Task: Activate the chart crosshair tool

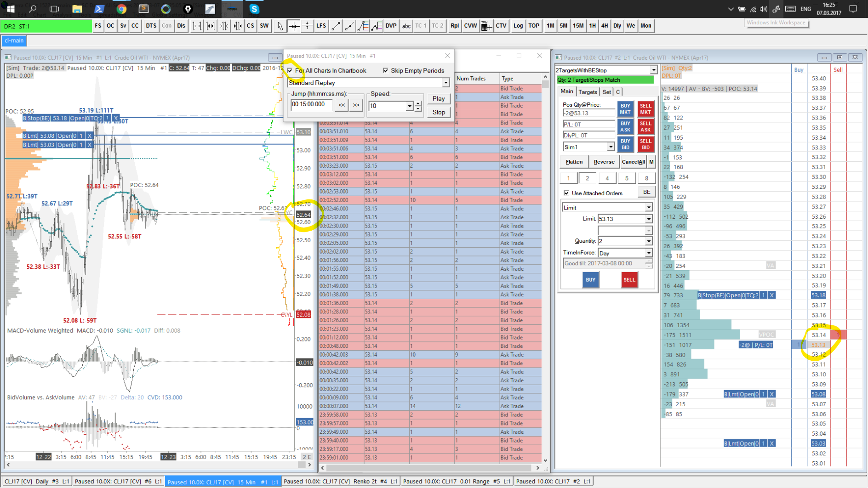Action: [294, 26]
